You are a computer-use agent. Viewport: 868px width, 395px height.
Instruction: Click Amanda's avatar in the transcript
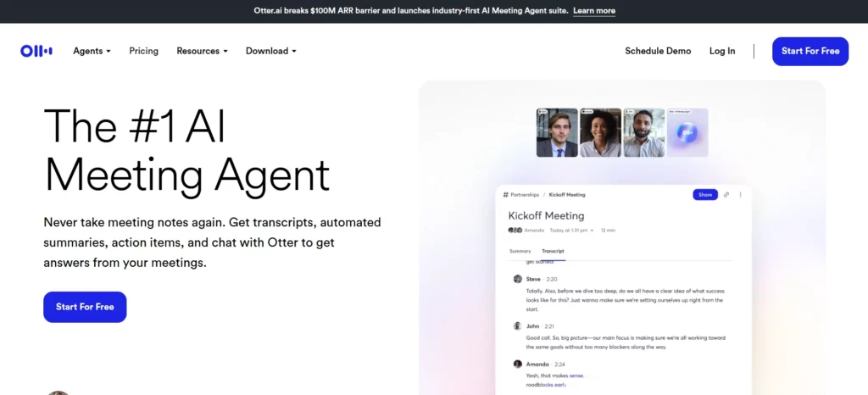click(517, 364)
